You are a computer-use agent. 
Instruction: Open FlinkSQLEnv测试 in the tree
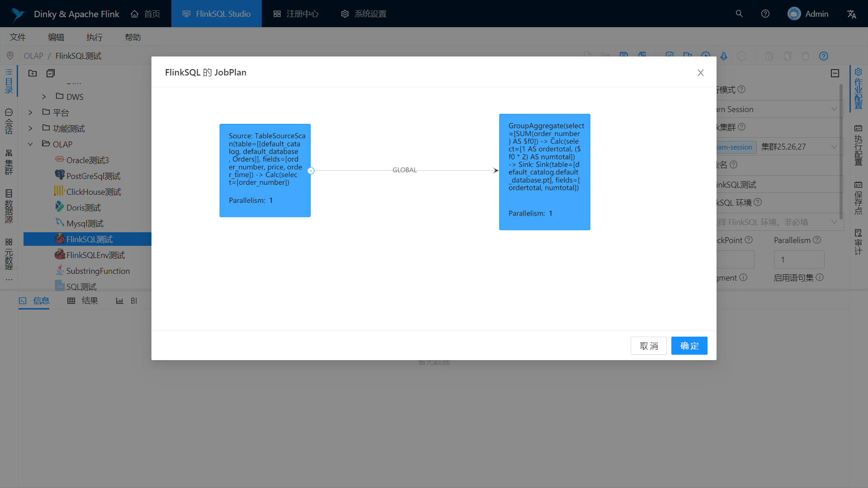(95, 255)
